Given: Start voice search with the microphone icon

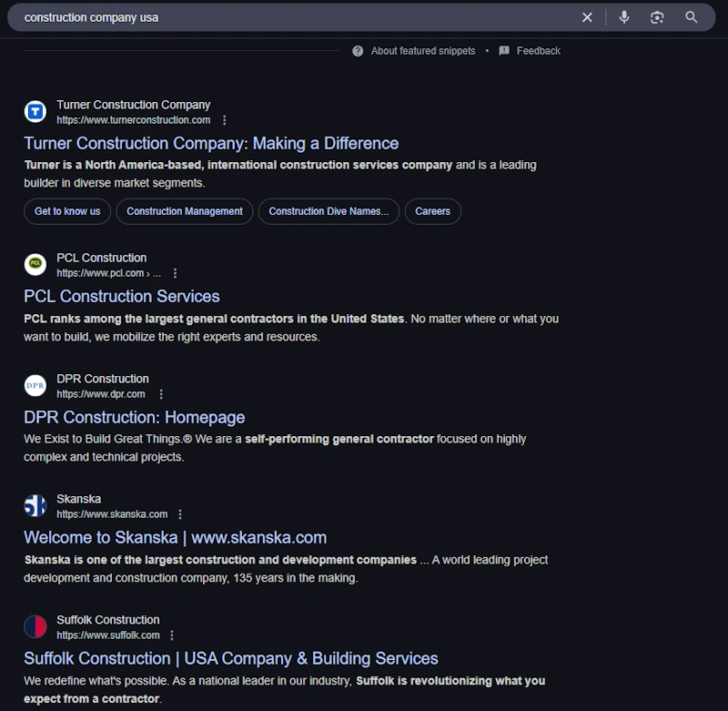Looking at the screenshot, I should pos(624,17).
